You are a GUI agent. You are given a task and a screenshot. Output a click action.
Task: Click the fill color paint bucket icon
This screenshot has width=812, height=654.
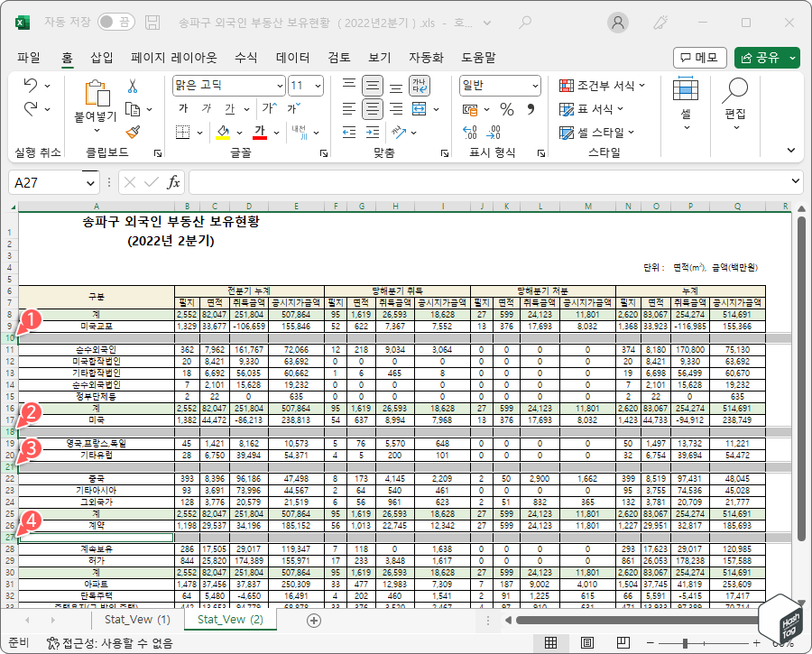coord(223,131)
